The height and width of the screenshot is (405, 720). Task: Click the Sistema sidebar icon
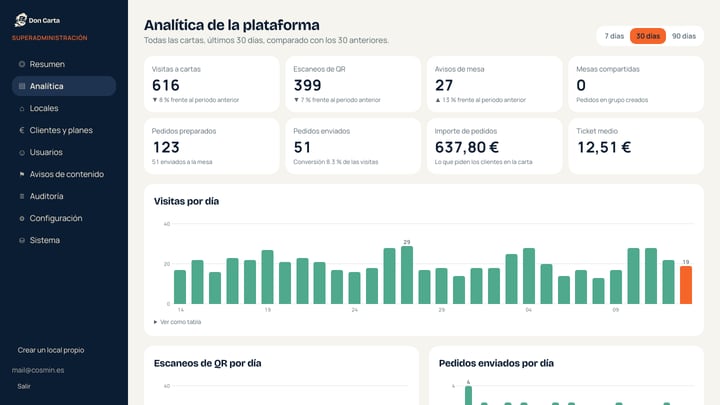[22, 240]
